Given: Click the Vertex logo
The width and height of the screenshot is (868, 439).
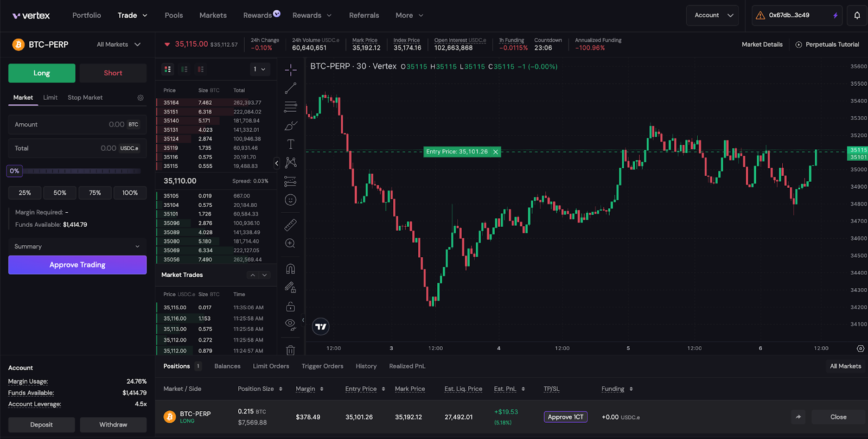Looking at the screenshot, I should point(31,15).
